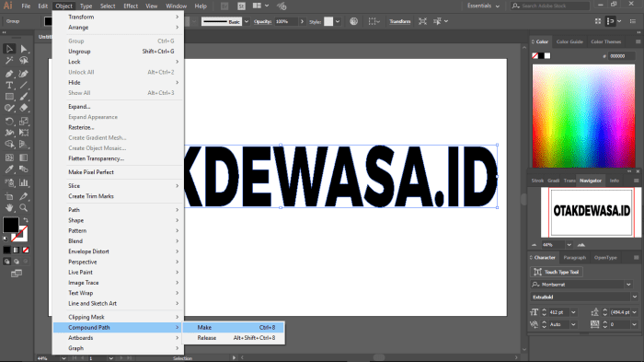
Task: Open the Montserrat font family dropdown
Action: click(628, 285)
